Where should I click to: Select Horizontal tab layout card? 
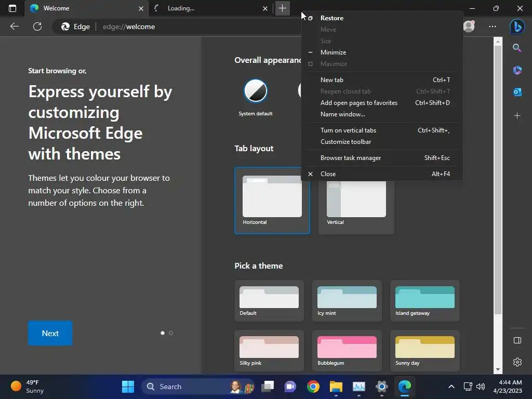[272, 201]
